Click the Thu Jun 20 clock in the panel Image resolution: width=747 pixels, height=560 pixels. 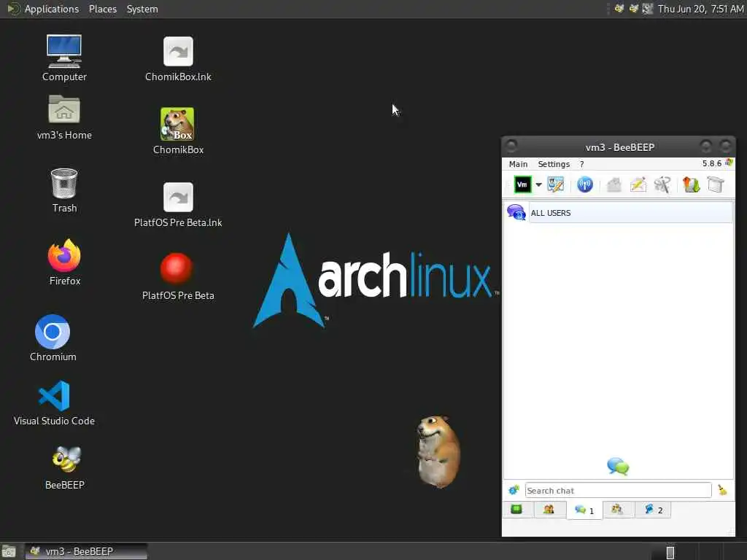pyautogui.click(x=700, y=9)
